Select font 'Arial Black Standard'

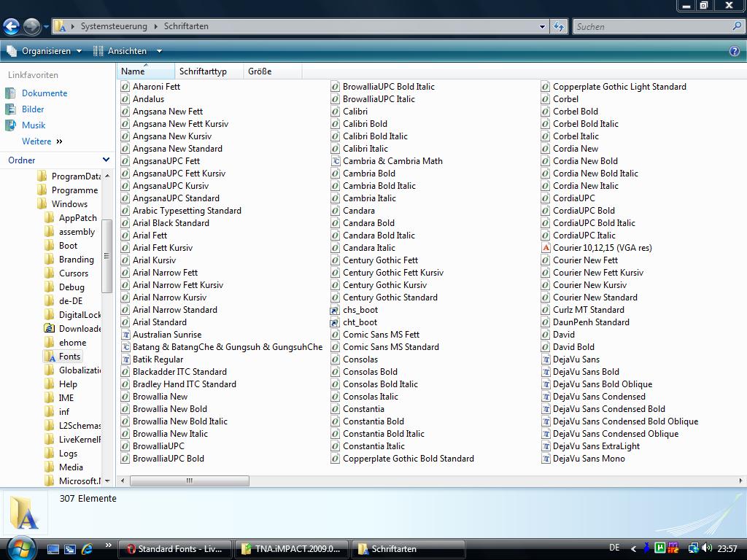pyautogui.click(x=171, y=223)
